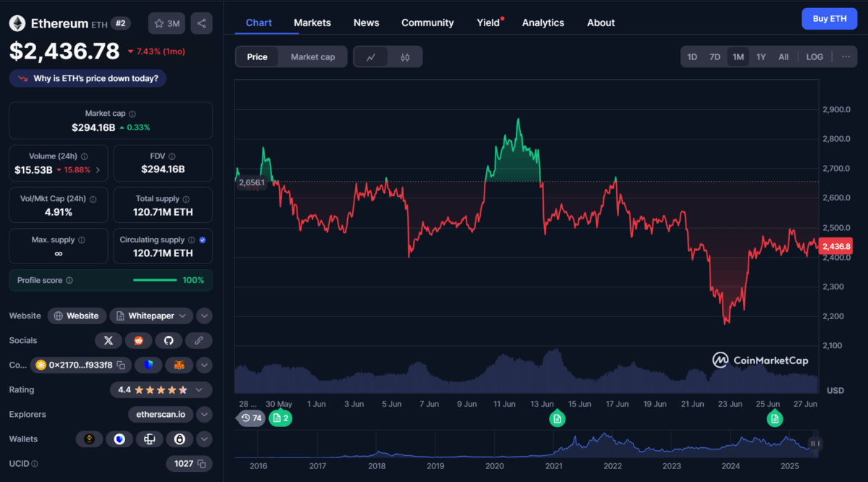Set chart range to 1D
The height and width of the screenshot is (482, 868).
[692, 57]
